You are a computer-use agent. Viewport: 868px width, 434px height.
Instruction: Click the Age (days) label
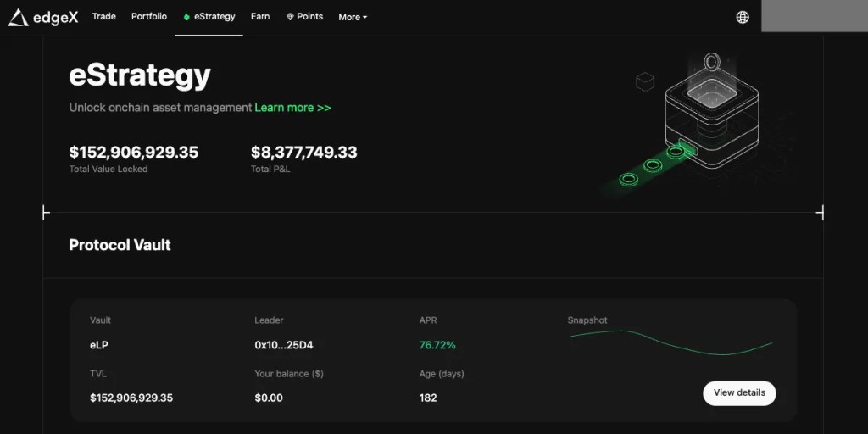tap(442, 374)
